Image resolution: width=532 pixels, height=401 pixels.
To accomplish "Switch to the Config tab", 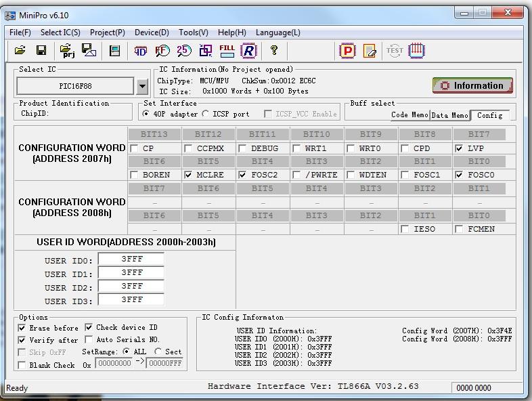I will click(x=489, y=115).
